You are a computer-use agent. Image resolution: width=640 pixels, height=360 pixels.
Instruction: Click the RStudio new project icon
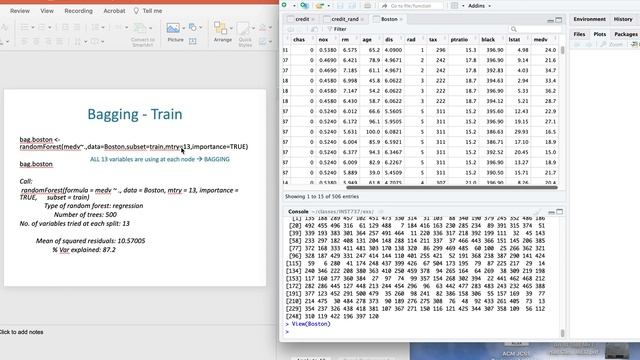pyautogui.click(x=304, y=6)
